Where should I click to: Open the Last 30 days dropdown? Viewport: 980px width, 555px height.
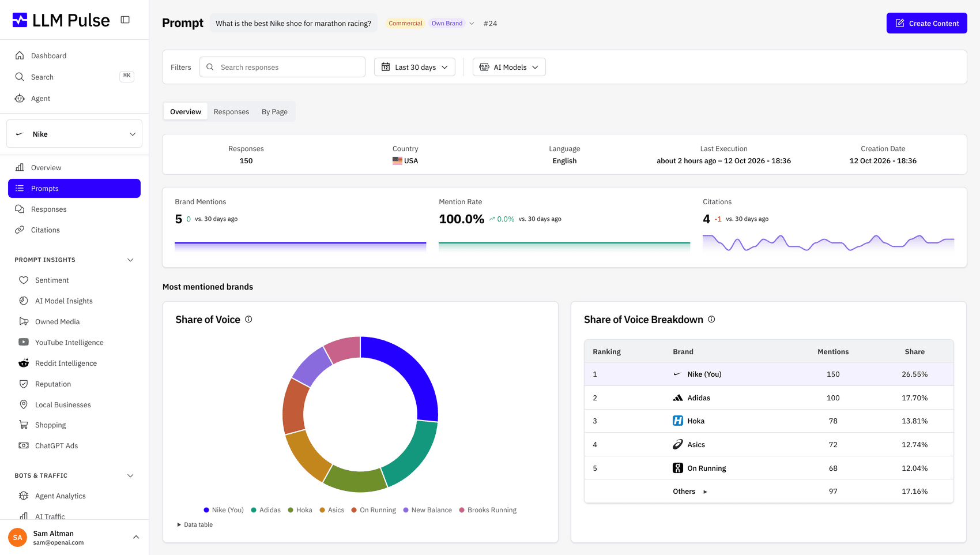pos(414,67)
